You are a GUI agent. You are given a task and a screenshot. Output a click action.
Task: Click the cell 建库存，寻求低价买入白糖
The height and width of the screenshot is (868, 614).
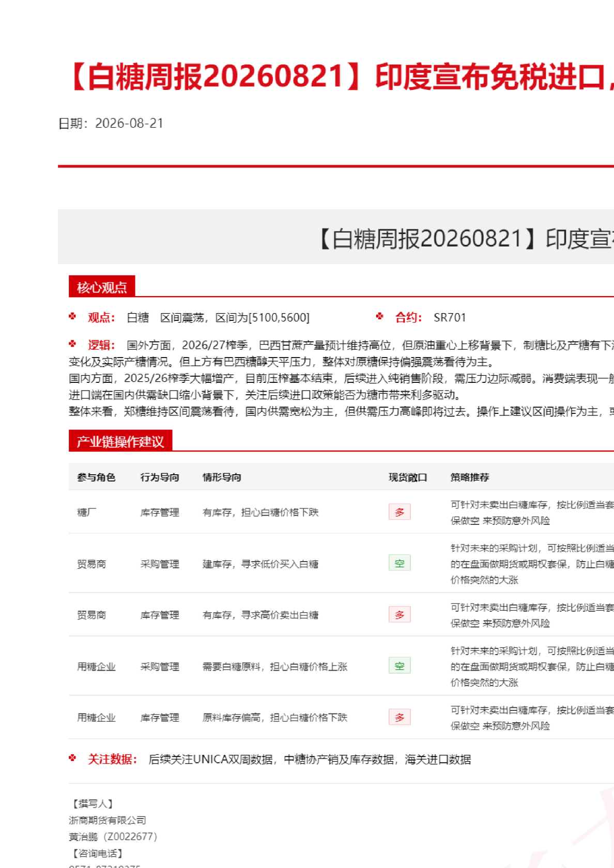point(260,564)
